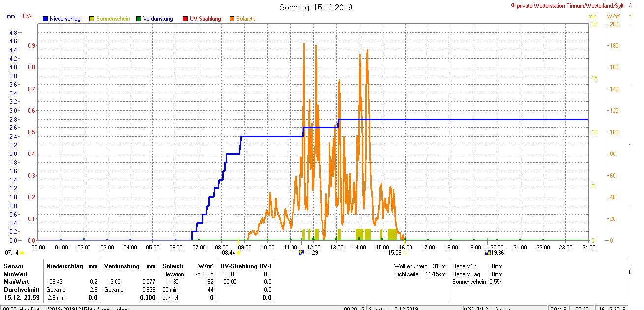Select the Verdunstung legend label
Image resolution: width=644 pixels, height=310 pixels.
tap(158, 19)
